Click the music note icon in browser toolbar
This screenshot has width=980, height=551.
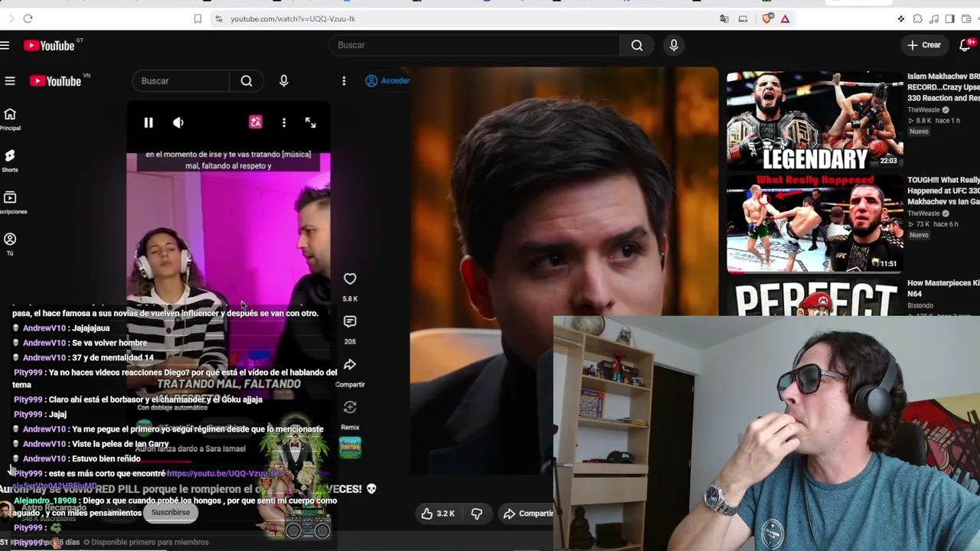tap(934, 18)
